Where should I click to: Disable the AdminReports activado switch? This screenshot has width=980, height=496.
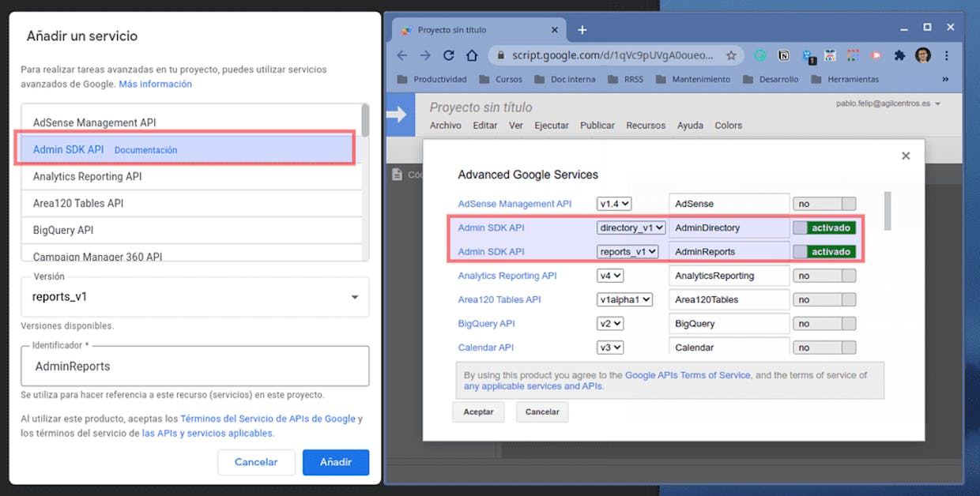(x=824, y=252)
